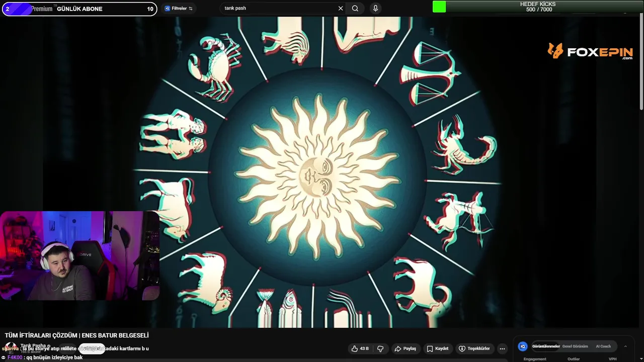
Task: Open the Filtreler filter button
Action: (x=179, y=8)
